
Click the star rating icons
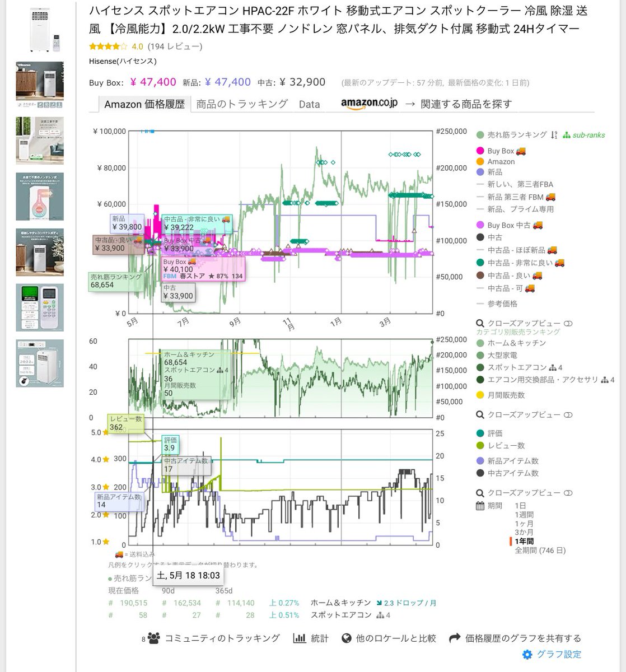[x=108, y=46]
